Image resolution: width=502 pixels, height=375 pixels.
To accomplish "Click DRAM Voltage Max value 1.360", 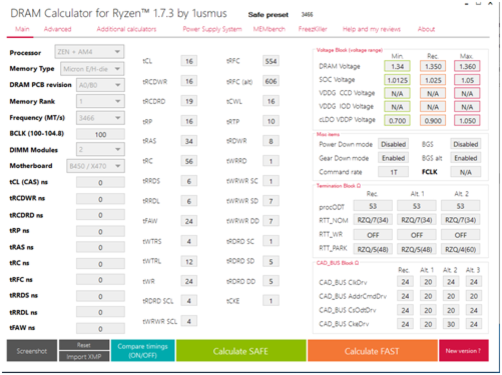I will coord(467,66).
